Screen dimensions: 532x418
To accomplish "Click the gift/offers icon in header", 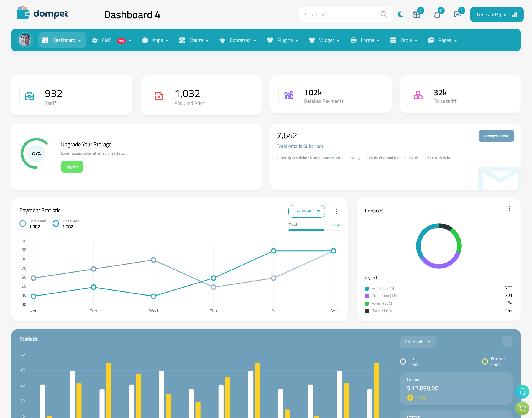I will (x=416, y=14).
